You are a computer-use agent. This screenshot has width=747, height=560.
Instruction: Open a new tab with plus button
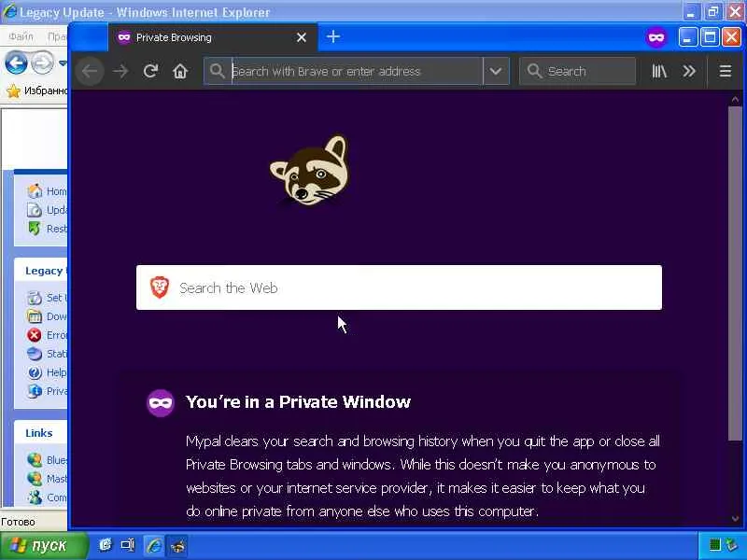coord(333,36)
